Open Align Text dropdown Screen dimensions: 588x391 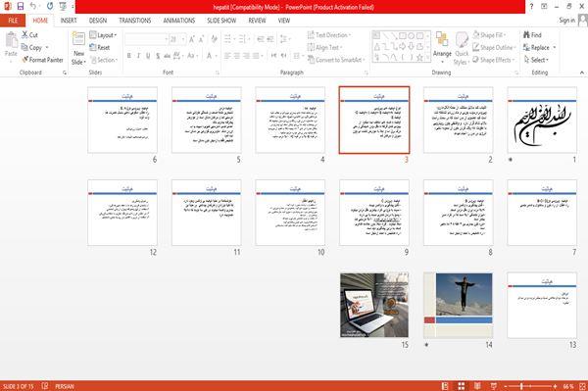(324, 47)
